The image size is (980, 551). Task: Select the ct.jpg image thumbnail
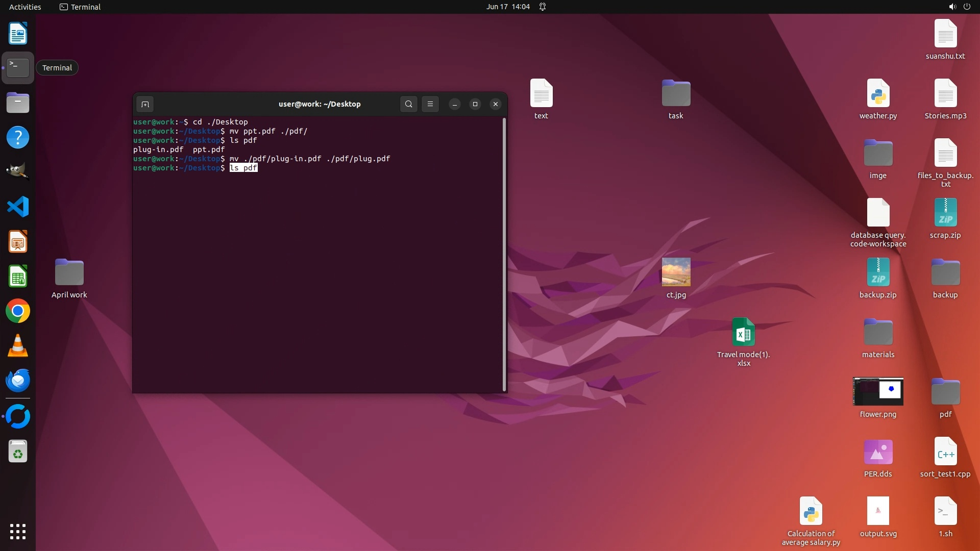click(676, 272)
